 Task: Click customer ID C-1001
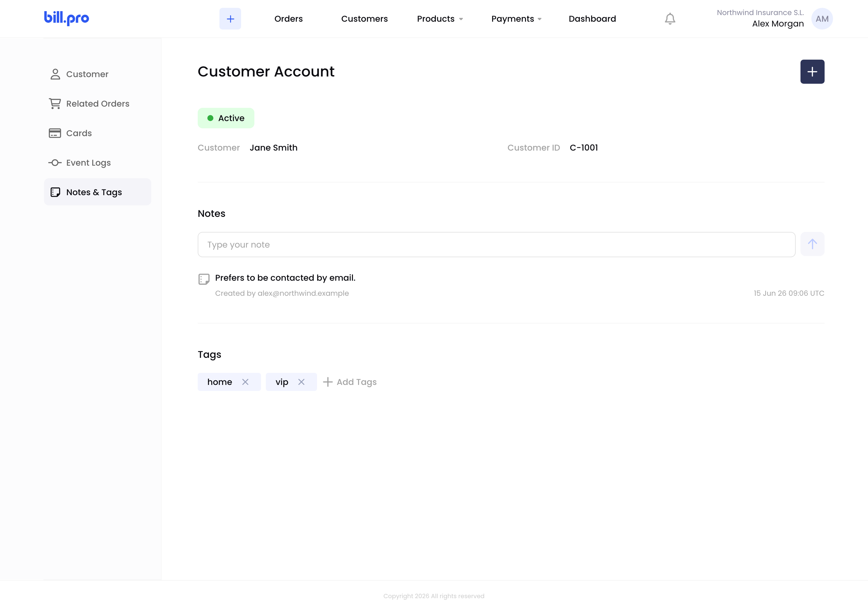[x=584, y=148]
